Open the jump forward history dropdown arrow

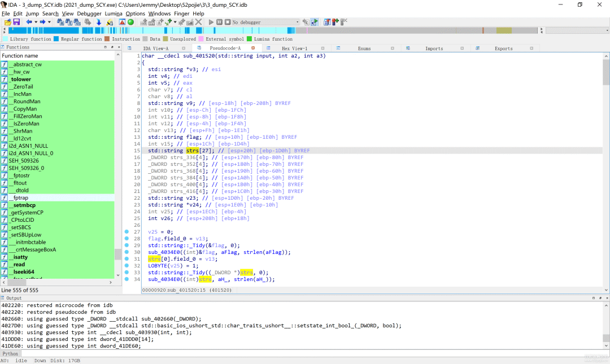point(49,22)
